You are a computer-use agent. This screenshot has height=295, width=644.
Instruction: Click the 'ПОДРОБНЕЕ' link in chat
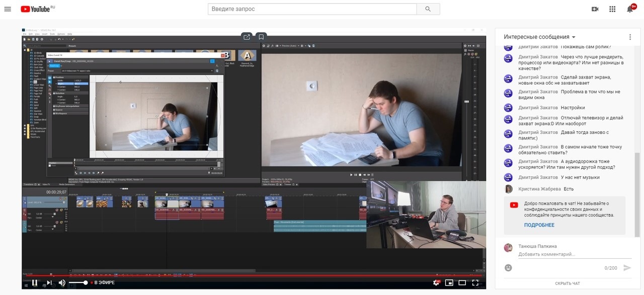(539, 225)
